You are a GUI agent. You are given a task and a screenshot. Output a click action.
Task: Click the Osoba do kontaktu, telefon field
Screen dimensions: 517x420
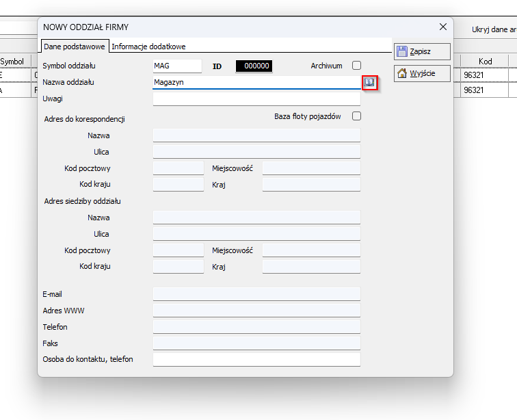pyautogui.click(x=256, y=359)
